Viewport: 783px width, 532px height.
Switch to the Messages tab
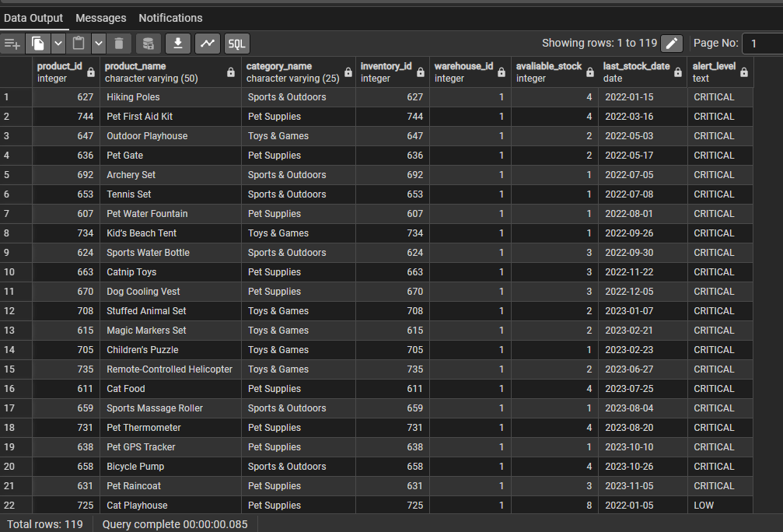(101, 18)
